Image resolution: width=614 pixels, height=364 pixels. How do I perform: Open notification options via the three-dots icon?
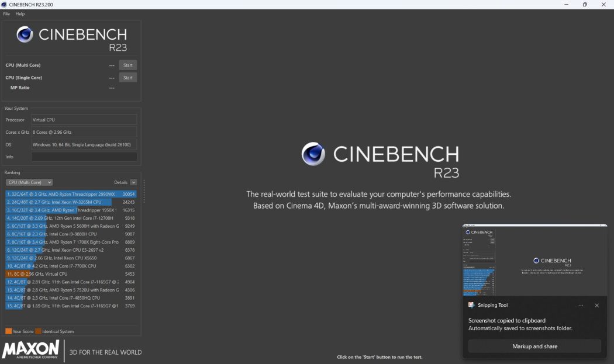(x=581, y=305)
